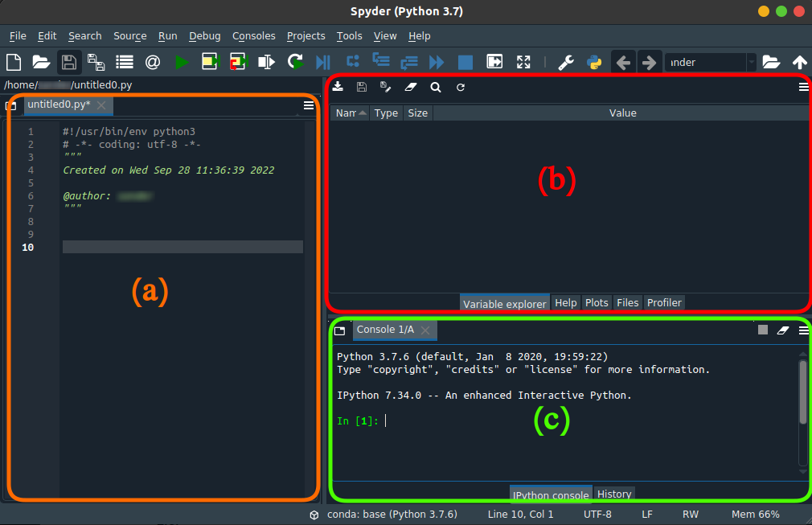The height and width of the screenshot is (525, 812).
Task: Expand the working directory dropdown arrow
Action: [751, 62]
